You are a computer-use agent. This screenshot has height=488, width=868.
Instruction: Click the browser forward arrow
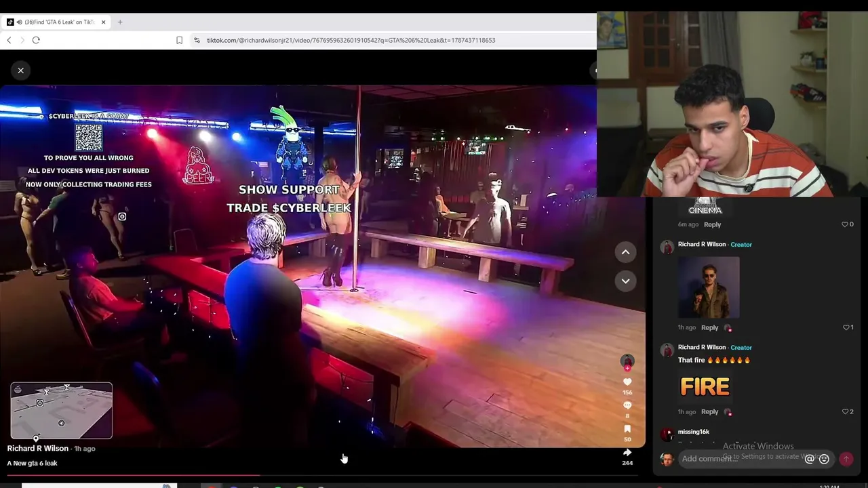[x=22, y=40]
